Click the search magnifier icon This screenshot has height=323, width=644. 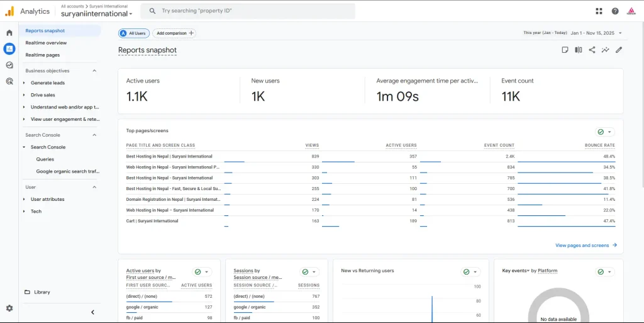(152, 11)
